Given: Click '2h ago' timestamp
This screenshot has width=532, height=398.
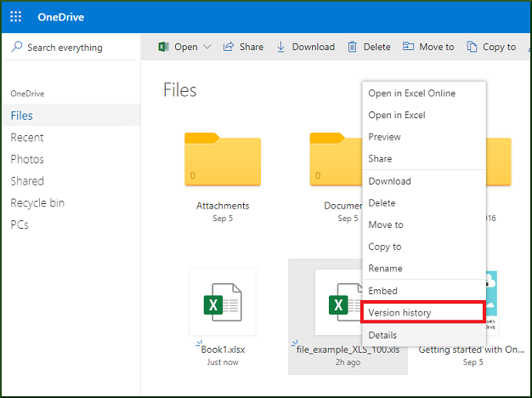Looking at the screenshot, I should [x=348, y=362].
